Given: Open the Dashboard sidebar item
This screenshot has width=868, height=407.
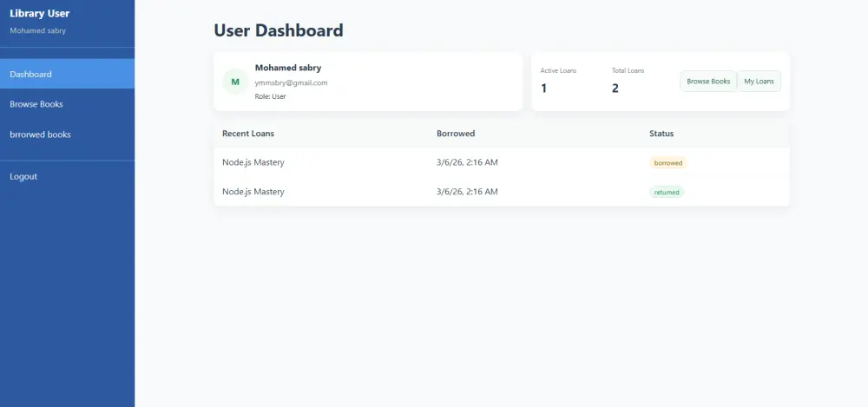Looking at the screenshot, I should [67, 74].
